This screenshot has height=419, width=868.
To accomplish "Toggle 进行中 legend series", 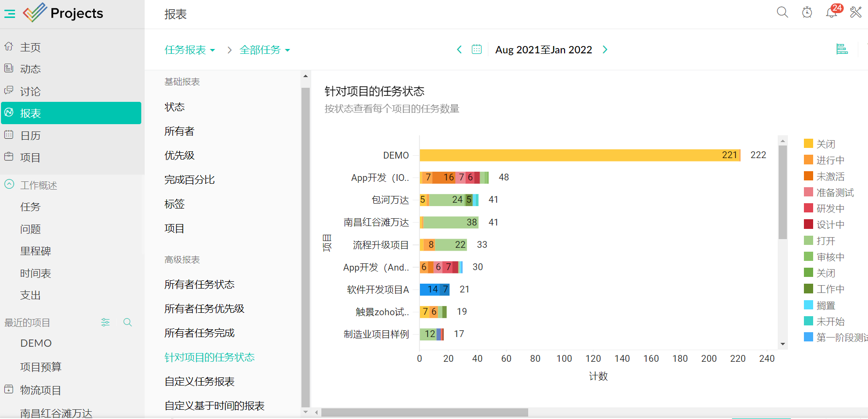I will [x=830, y=160].
